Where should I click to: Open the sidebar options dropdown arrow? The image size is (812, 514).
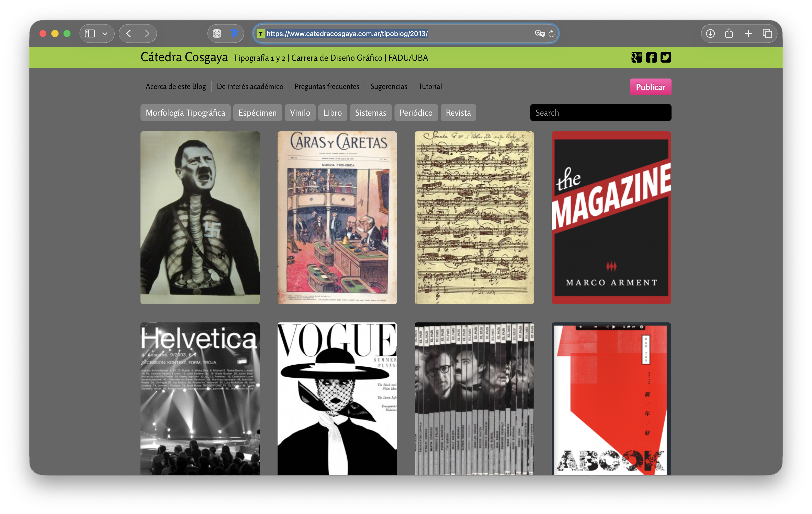click(105, 34)
